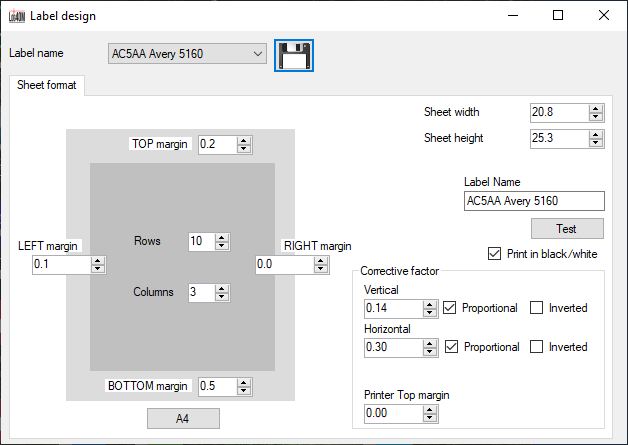Image resolution: width=628 pixels, height=445 pixels.
Task: Click the Label Name text box
Action: pos(534,201)
